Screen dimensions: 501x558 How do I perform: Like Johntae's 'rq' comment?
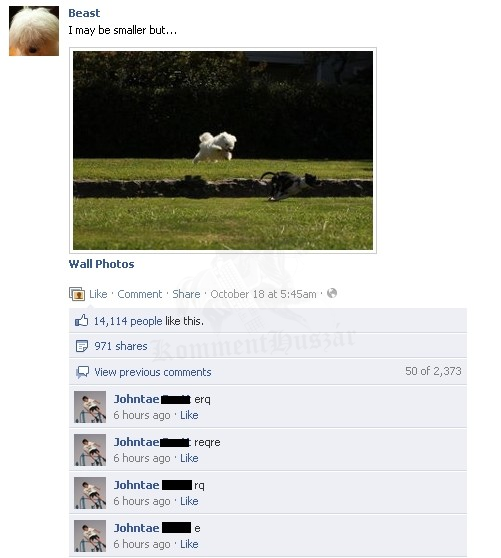coord(189,501)
